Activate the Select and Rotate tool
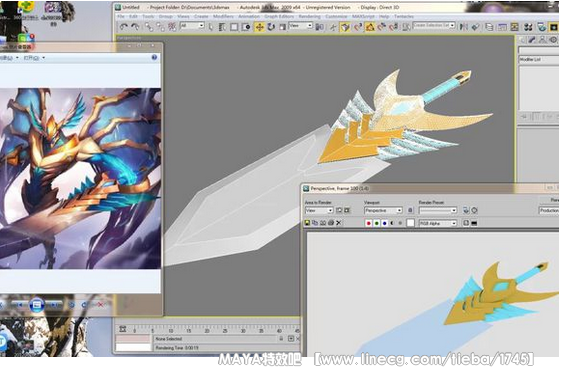568x376 pixels. coord(271,27)
